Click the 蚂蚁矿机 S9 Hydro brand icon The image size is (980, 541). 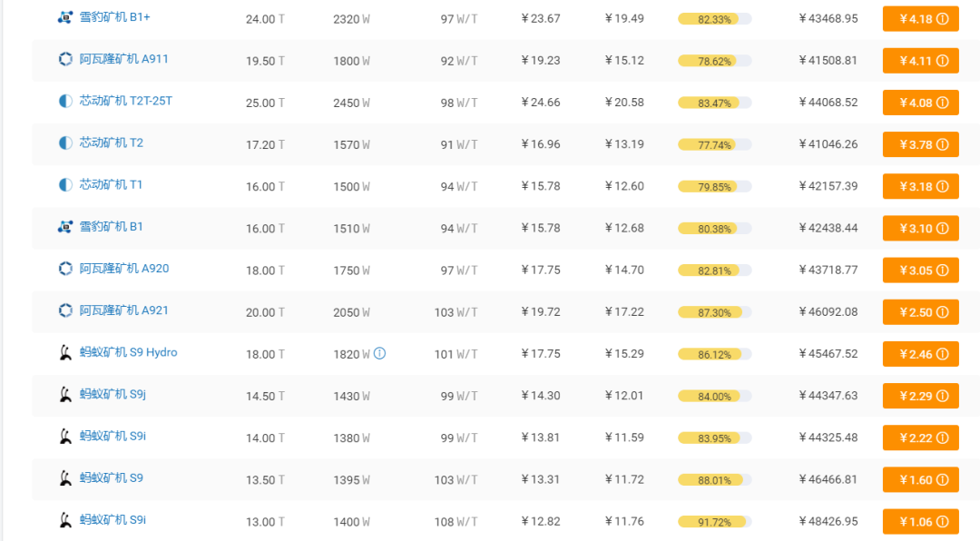[65, 352]
